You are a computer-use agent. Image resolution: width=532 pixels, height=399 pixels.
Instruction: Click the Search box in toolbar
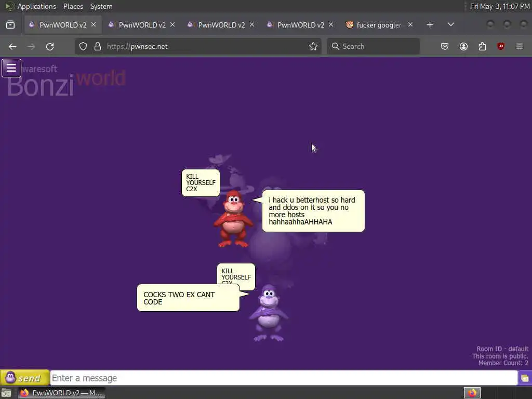click(x=373, y=46)
